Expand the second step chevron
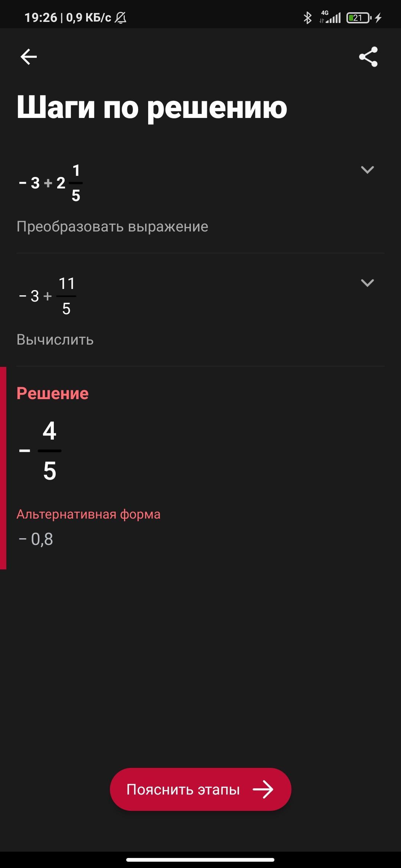The width and height of the screenshot is (401, 868). [x=367, y=283]
